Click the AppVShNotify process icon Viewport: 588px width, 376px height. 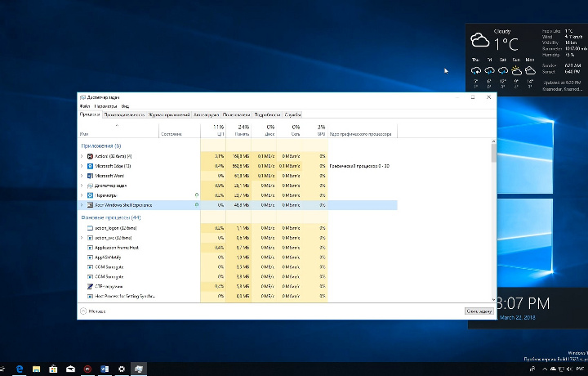pyautogui.click(x=90, y=257)
